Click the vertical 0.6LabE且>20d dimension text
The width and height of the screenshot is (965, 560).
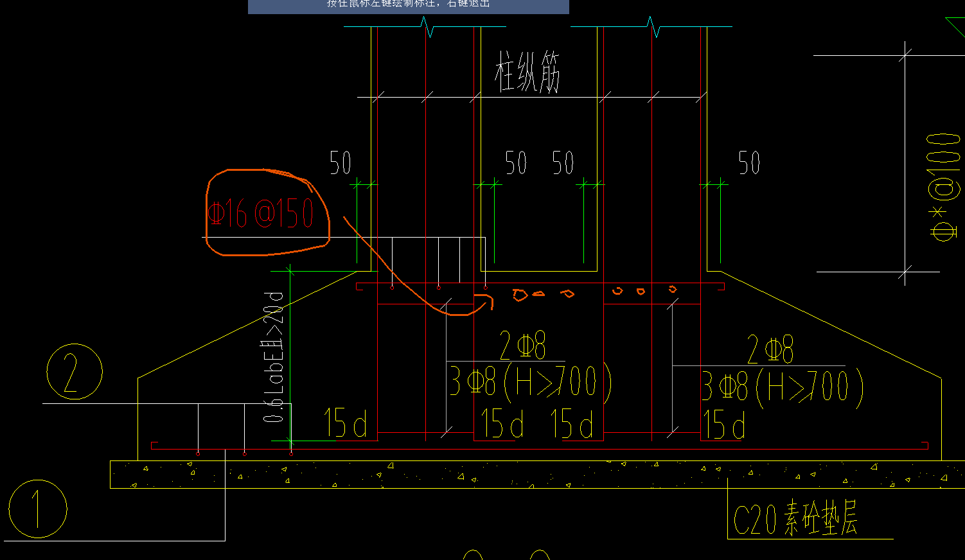tap(274, 356)
